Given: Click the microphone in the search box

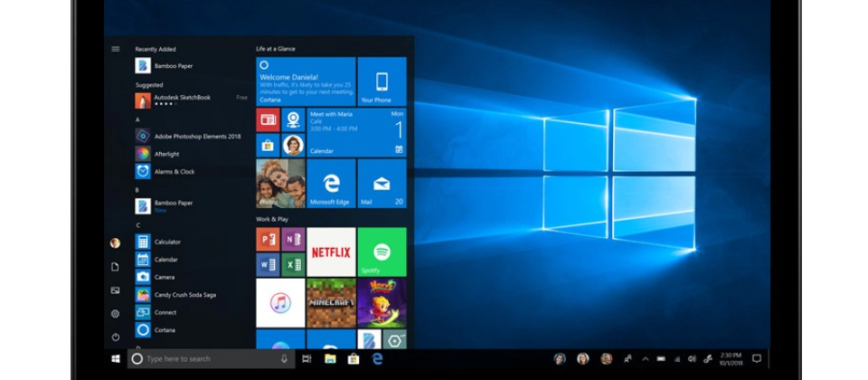Looking at the screenshot, I should (x=285, y=359).
